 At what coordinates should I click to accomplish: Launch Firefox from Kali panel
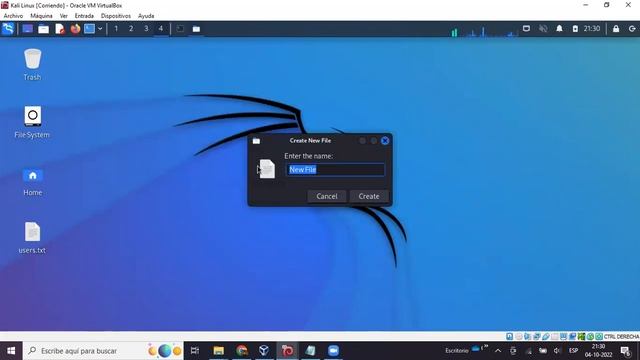click(75, 29)
